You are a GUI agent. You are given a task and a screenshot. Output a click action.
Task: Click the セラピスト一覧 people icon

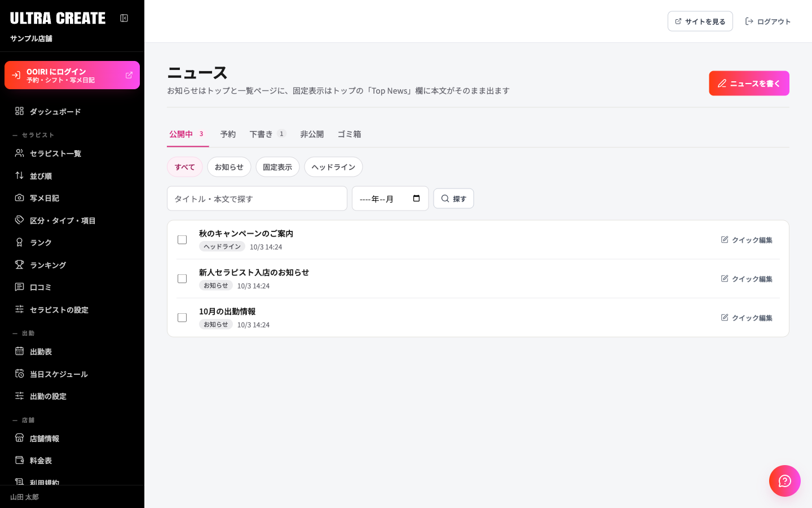[19, 153]
